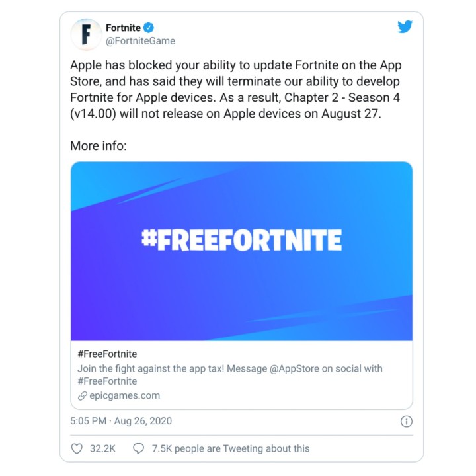Open the #FREEFORTNITE banner image
This screenshot has width=476, height=476.
242,251
